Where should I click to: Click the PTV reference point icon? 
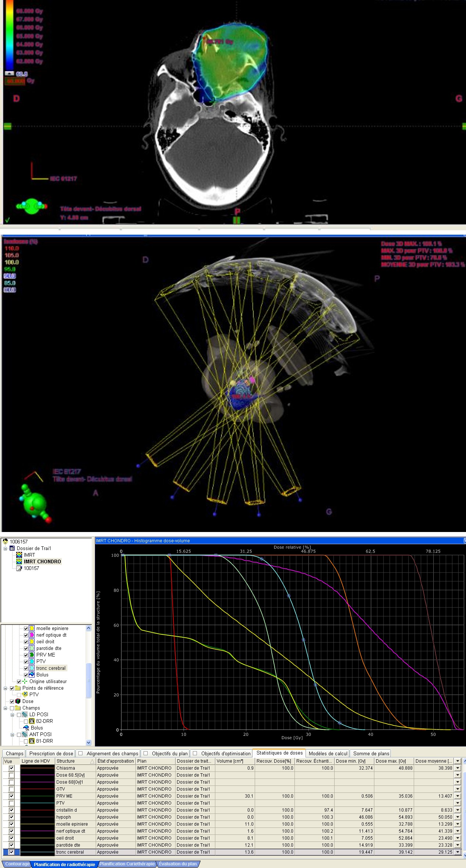tap(25, 694)
